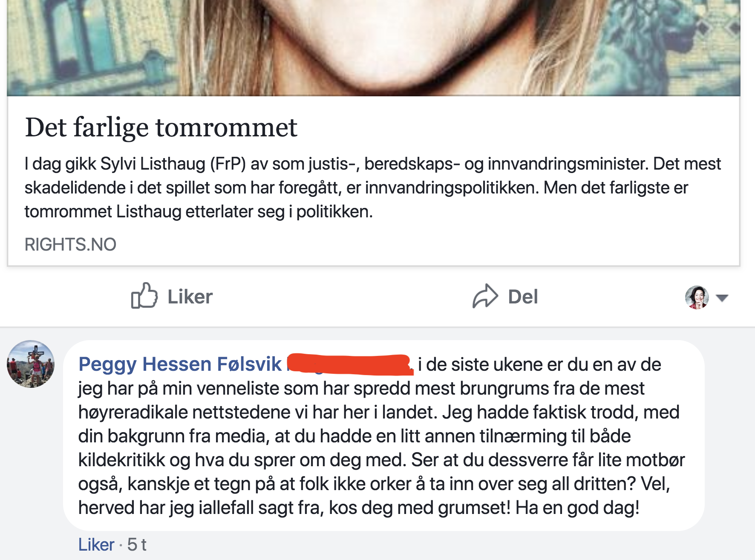Open the commenter's round profile photo
This screenshot has height=560, width=755.
pyautogui.click(x=31, y=364)
